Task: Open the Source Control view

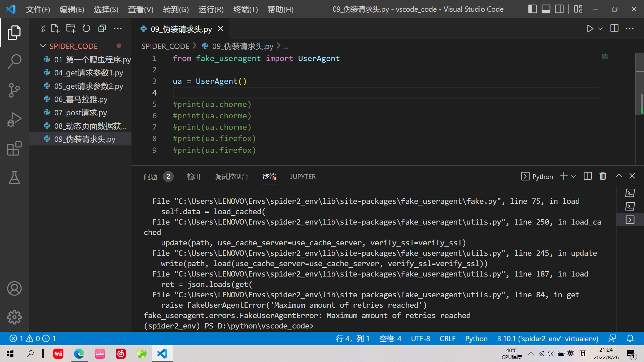Action: tap(14, 90)
